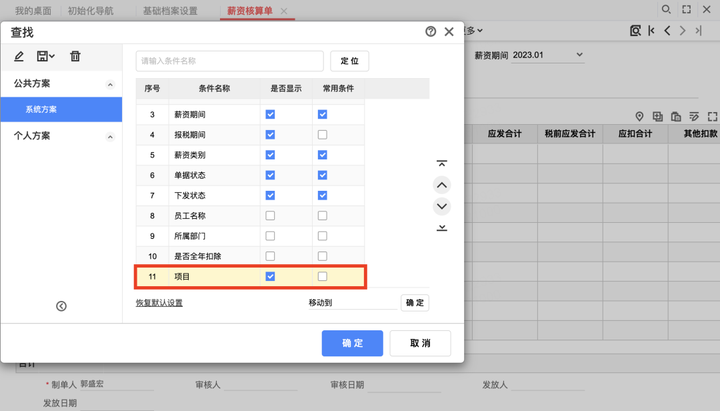This screenshot has width=720, height=411.
Task: Click the move-to-top arrow icon
Action: (442, 163)
